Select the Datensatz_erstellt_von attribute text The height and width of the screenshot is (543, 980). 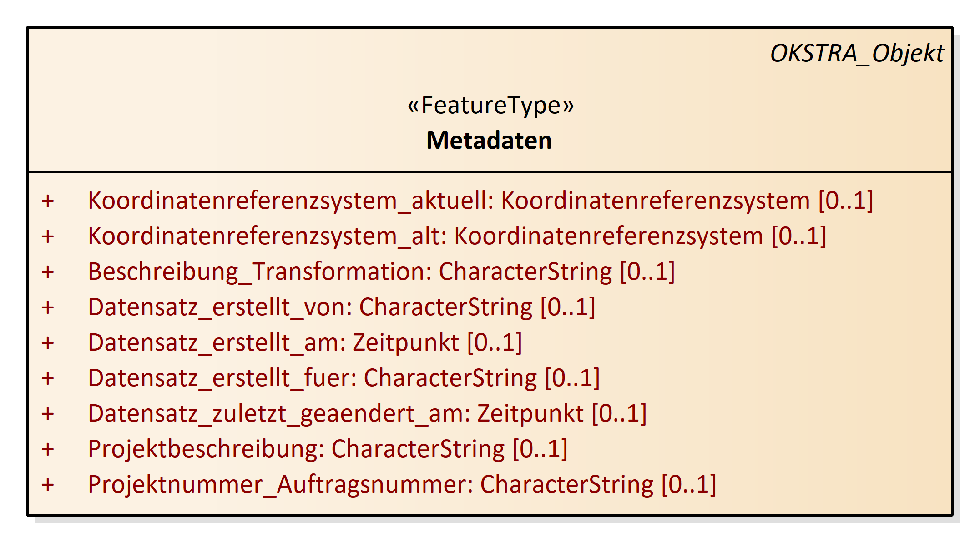click(341, 307)
